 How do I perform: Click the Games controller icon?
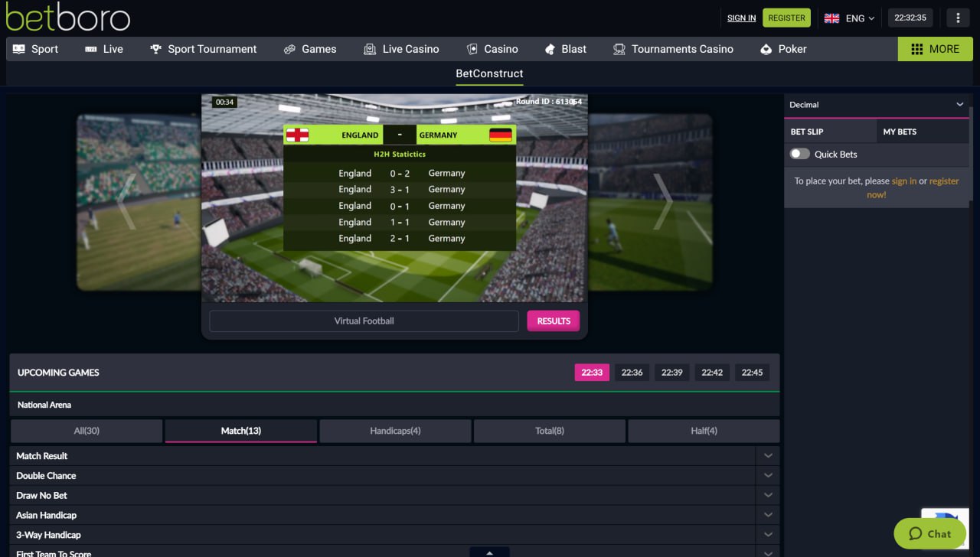coord(289,49)
